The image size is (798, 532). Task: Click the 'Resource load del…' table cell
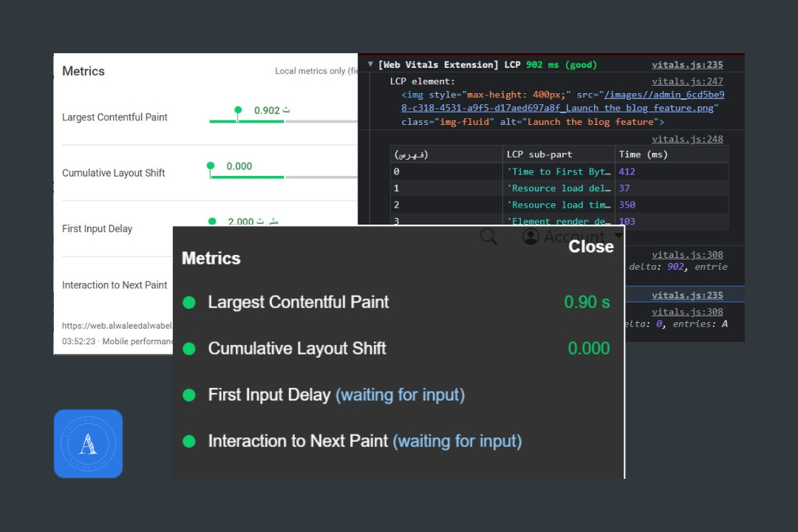[x=559, y=188]
